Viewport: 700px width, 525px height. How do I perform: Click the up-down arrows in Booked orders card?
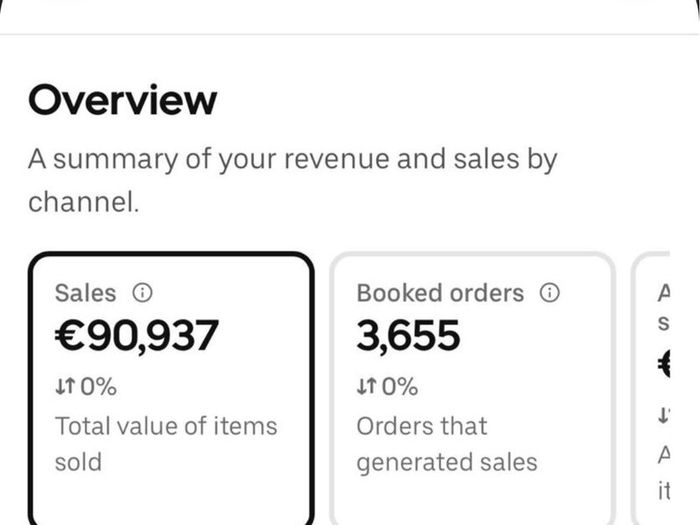(x=367, y=386)
